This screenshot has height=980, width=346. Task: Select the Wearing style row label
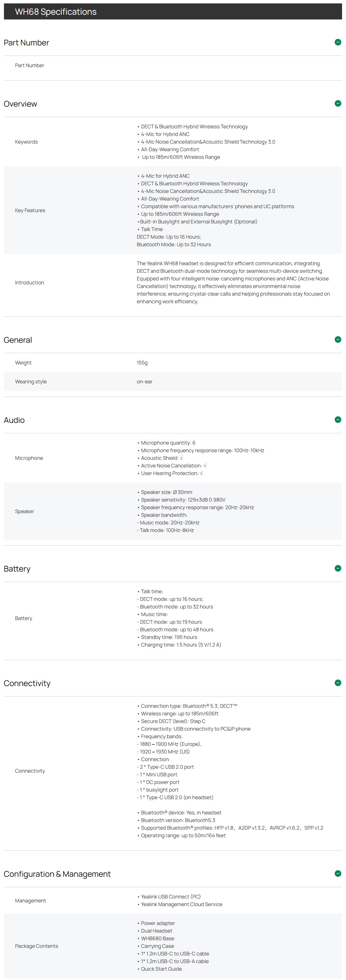click(31, 382)
